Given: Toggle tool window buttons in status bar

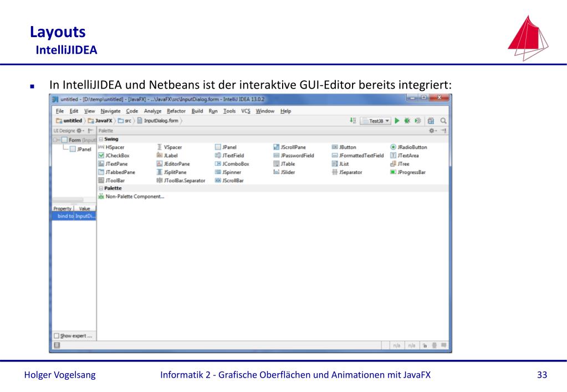Looking at the screenshot, I should pos(57,345).
